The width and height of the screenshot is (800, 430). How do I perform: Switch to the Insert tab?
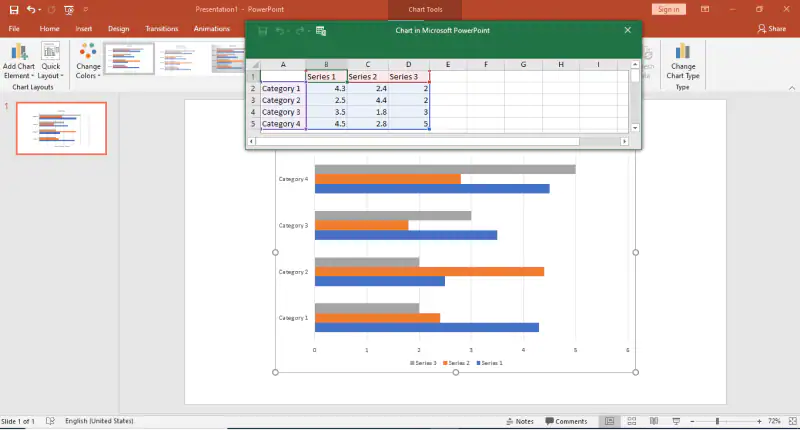(84, 29)
